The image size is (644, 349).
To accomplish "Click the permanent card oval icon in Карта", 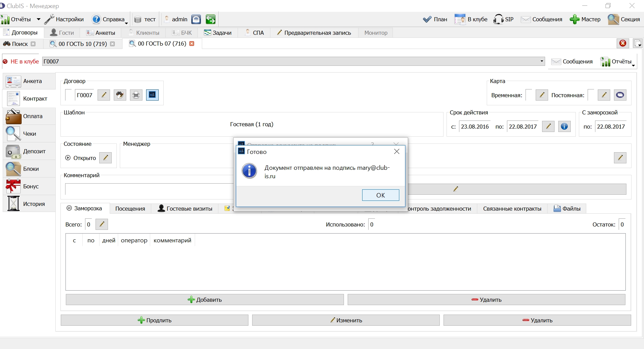I will (620, 95).
